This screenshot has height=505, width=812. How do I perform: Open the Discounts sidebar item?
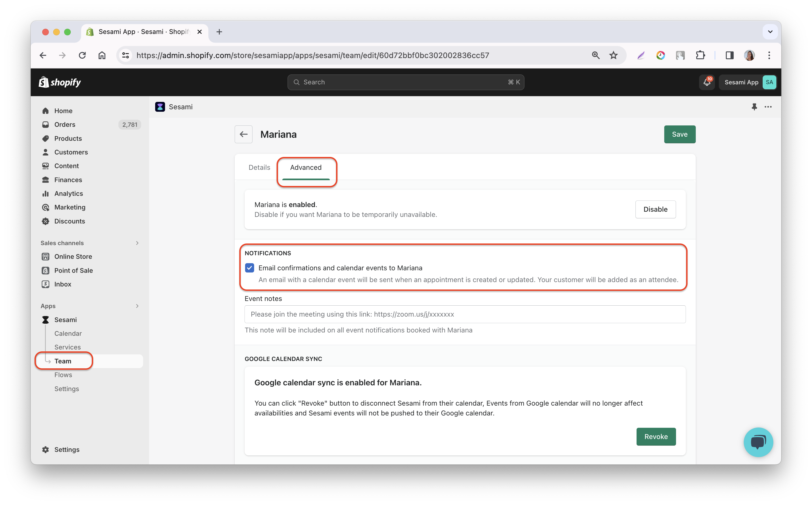pos(70,221)
